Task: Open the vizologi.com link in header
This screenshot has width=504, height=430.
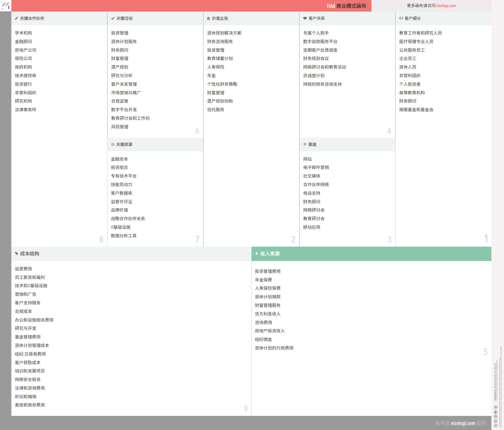Action: point(446,6)
